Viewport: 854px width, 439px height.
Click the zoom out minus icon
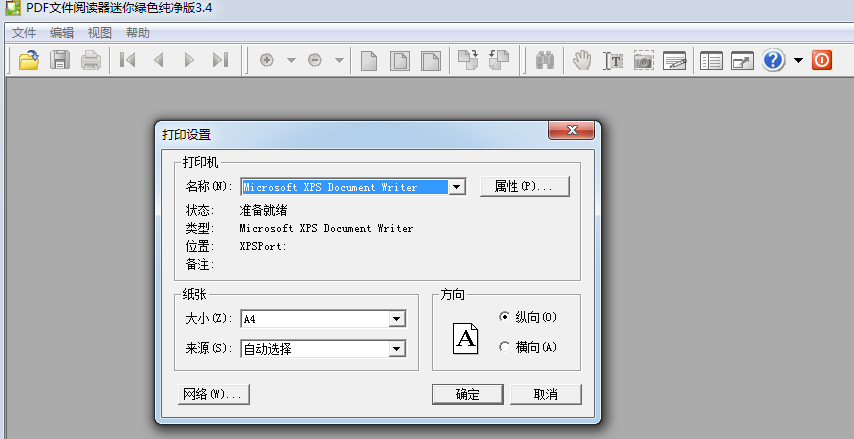point(315,60)
